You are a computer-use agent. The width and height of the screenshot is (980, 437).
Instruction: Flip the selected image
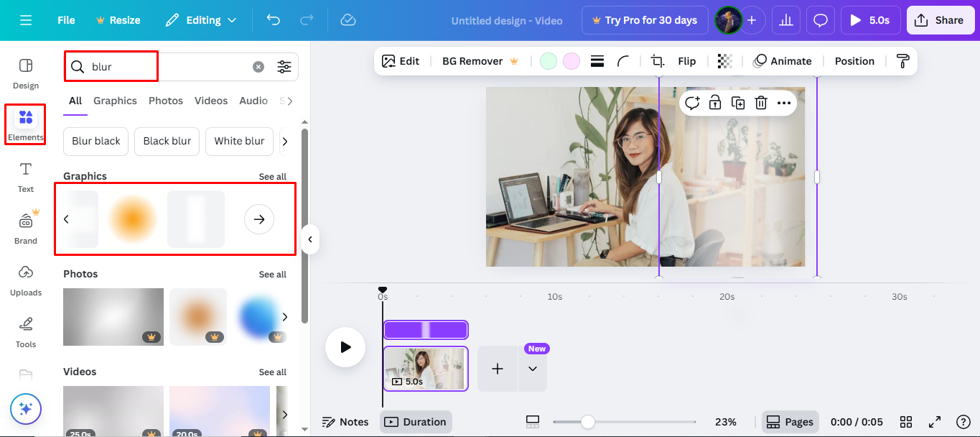coord(686,61)
